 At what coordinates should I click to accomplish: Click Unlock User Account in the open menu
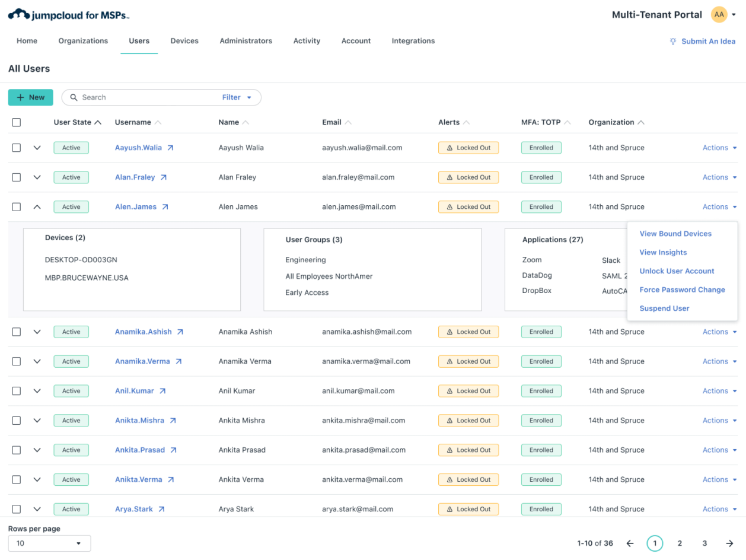(677, 271)
